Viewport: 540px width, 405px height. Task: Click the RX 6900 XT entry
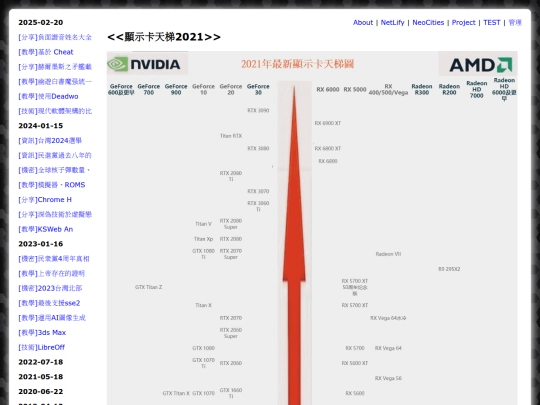point(328,123)
